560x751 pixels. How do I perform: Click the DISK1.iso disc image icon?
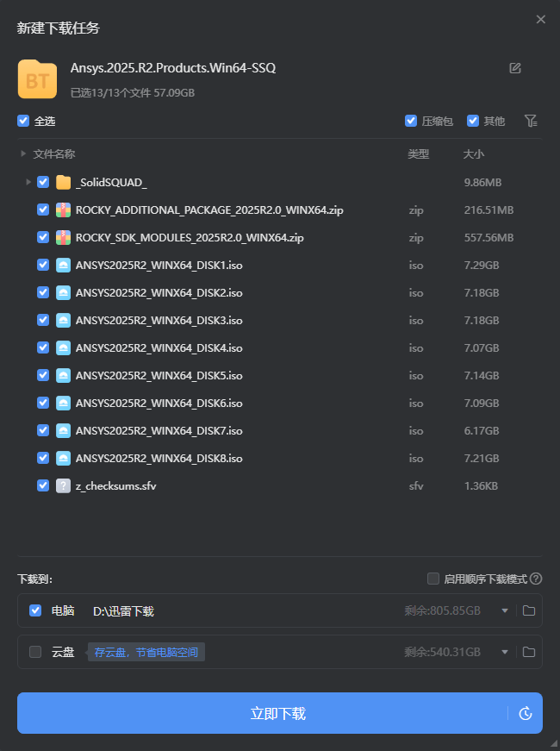click(63, 265)
